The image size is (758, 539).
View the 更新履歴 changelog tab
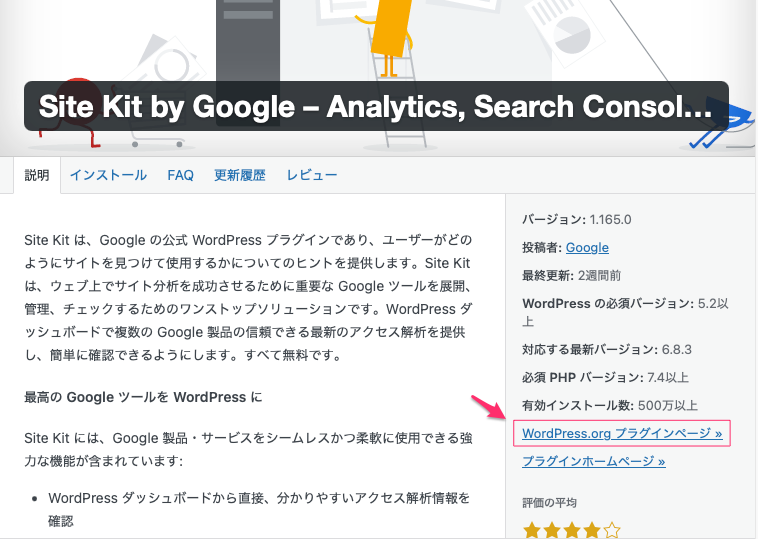(x=240, y=175)
